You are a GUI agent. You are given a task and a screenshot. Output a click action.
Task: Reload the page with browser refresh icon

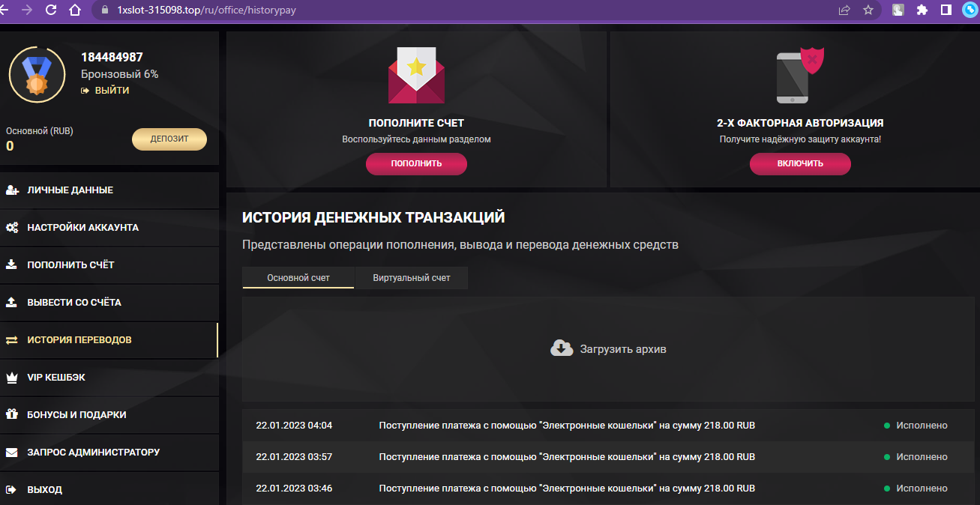[x=51, y=10]
